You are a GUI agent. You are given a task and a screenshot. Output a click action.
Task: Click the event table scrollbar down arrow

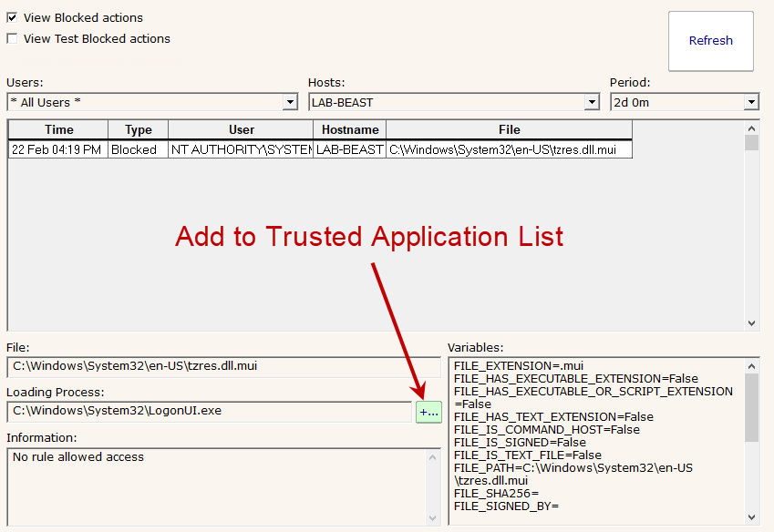(x=751, y=322)
